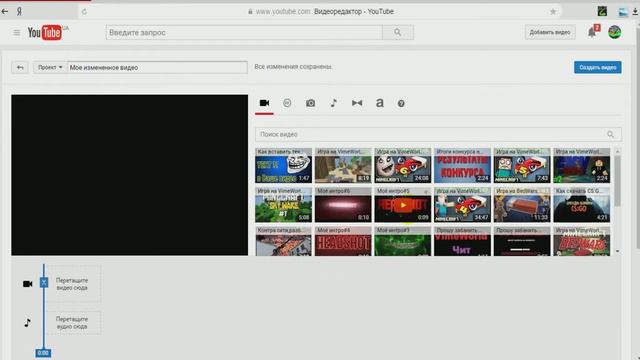
Task: Click the video list scrollbar down arrow
Action: (617, 251)
